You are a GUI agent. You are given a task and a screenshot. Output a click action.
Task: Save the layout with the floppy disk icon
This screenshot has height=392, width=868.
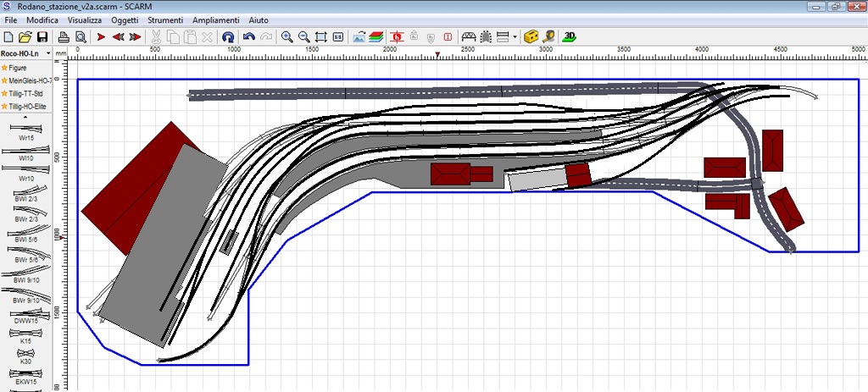42,37
